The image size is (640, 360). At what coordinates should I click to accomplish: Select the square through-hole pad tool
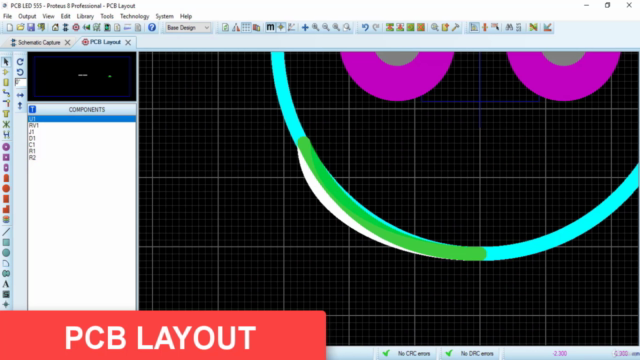(6, 157)
